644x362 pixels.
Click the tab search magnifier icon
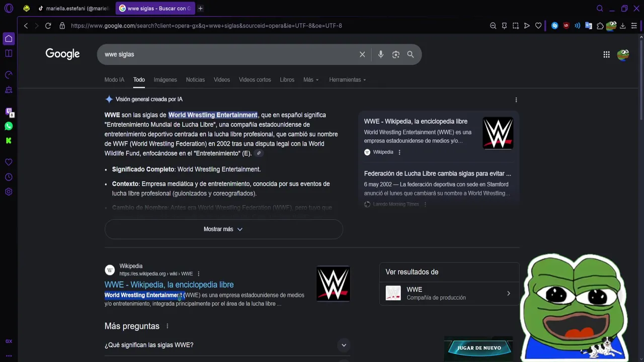[600, 8]
